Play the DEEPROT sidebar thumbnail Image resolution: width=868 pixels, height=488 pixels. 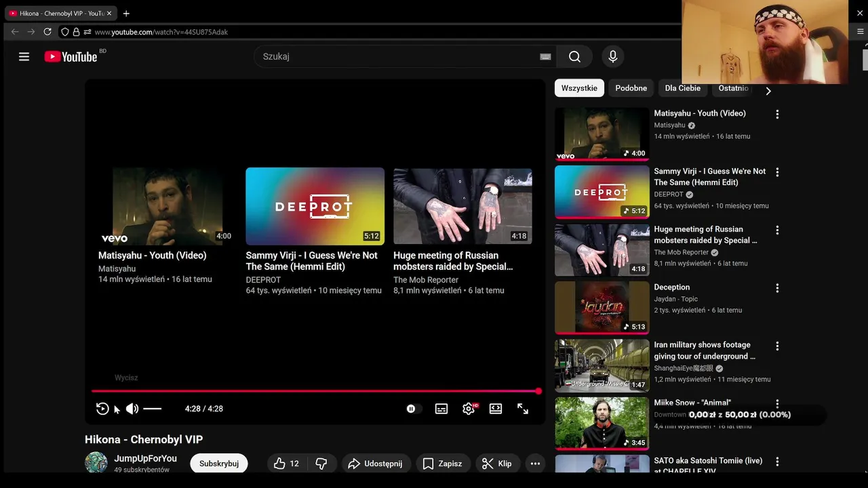click(x=602, y=192)
